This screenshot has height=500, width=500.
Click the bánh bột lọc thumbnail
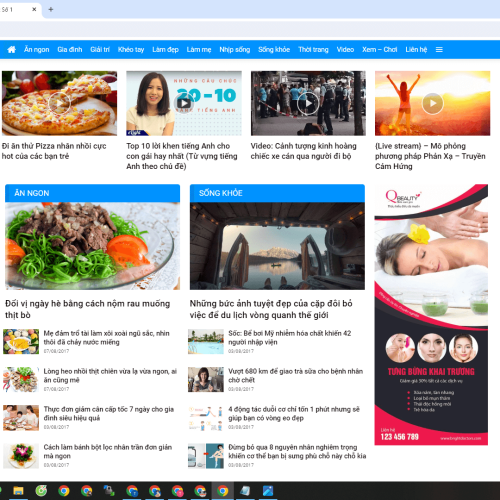(21, 456)
